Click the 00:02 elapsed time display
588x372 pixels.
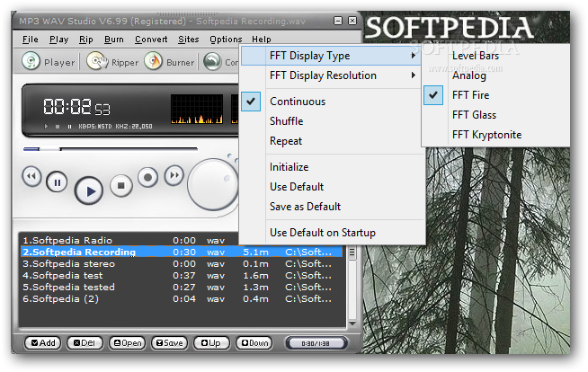click(76, 107)
